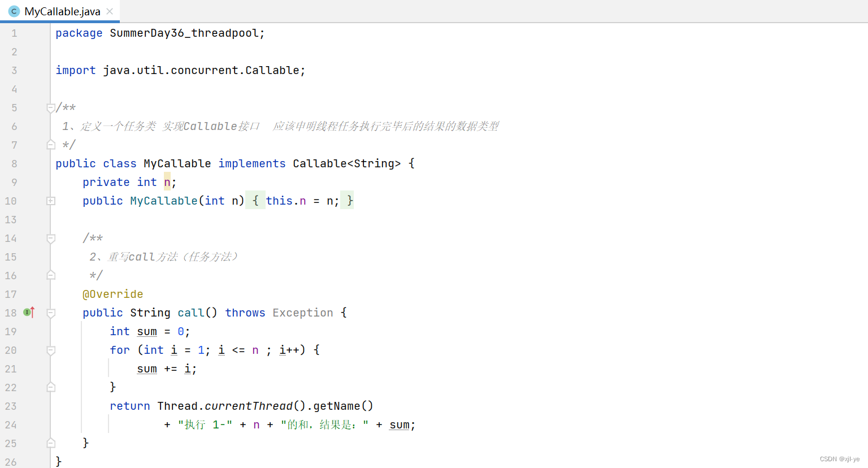Collapse the call() method at line 18
Screen dimensions: 868x468
pos(51,313)
